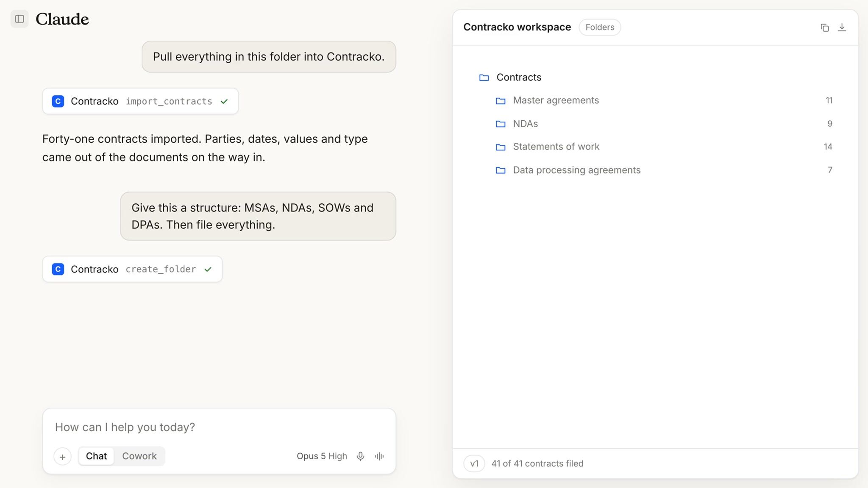Image resolution: width=868 pixels, height=488 pixels.
Task: Expand the import_contracts tool call
Action: pos(140,101)
